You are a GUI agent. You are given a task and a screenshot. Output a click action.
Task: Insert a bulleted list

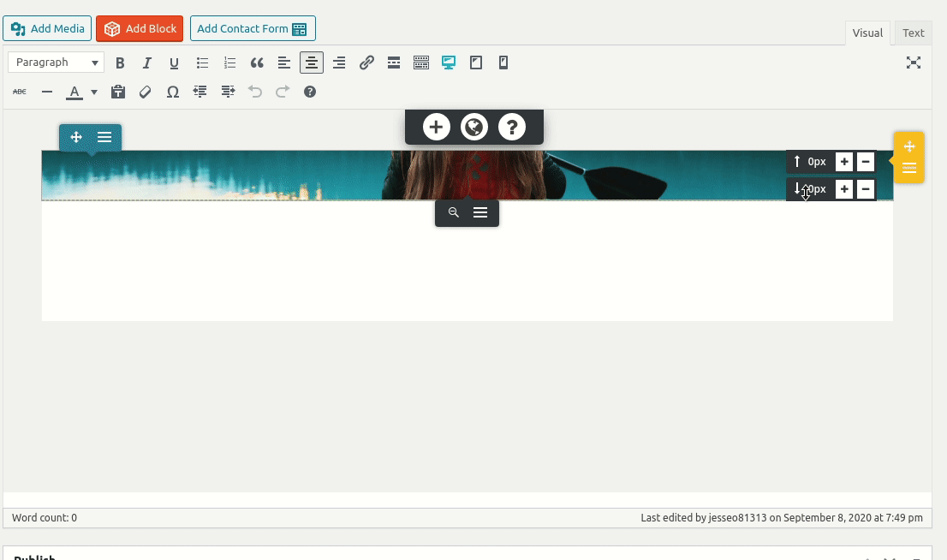click(202, 63)
